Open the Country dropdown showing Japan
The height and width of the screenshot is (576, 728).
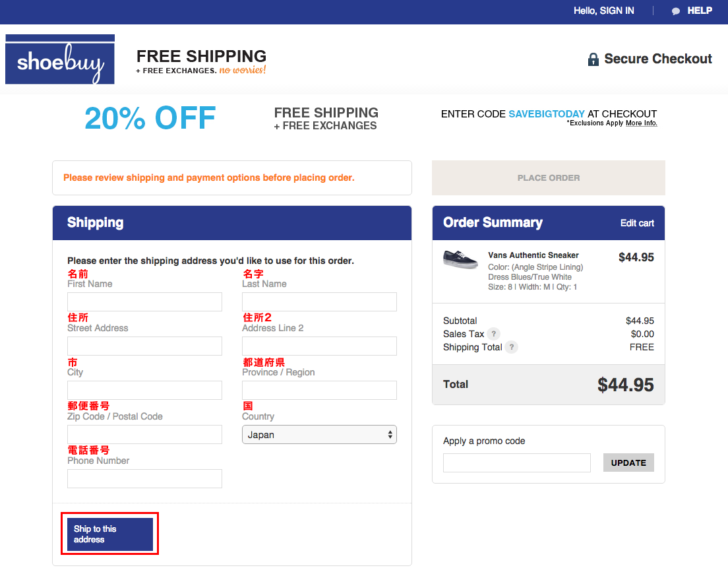pos(319,435)
